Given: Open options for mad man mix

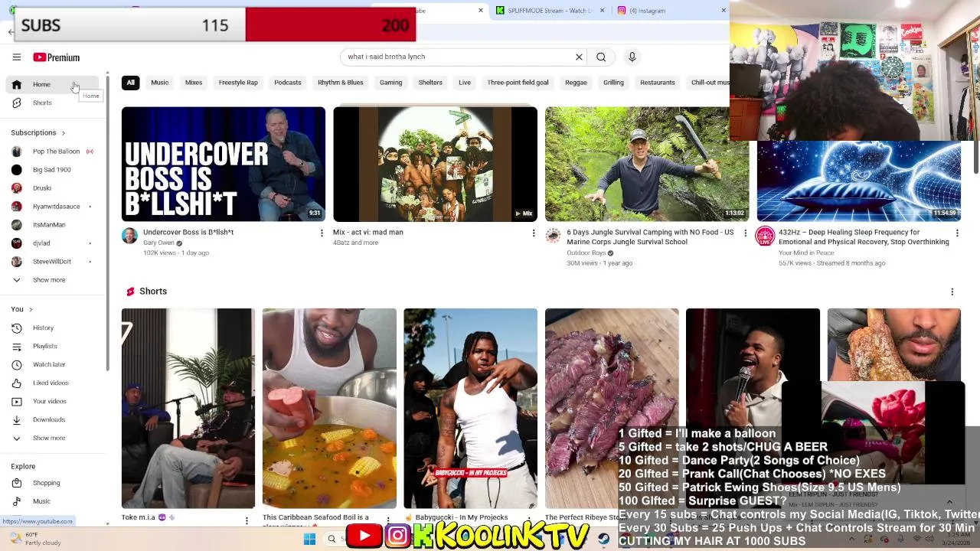Looking at the screenshot, I should coord(534,233).
